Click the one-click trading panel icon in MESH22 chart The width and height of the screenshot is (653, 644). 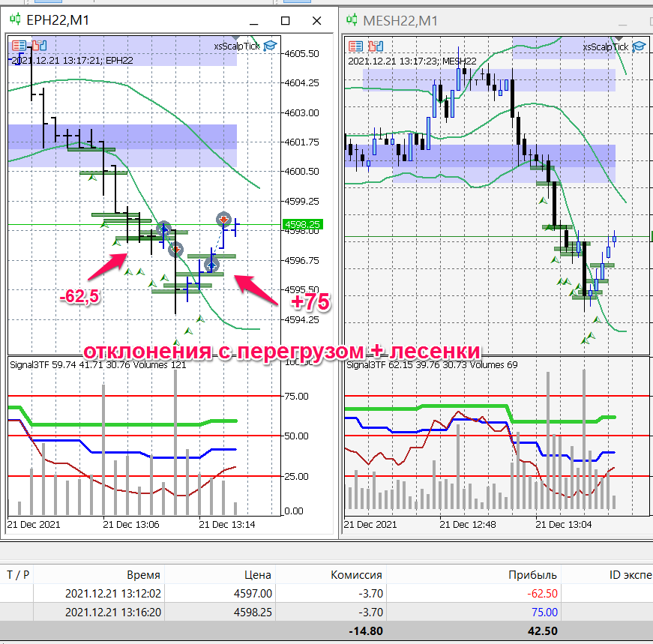coord(355,46)
